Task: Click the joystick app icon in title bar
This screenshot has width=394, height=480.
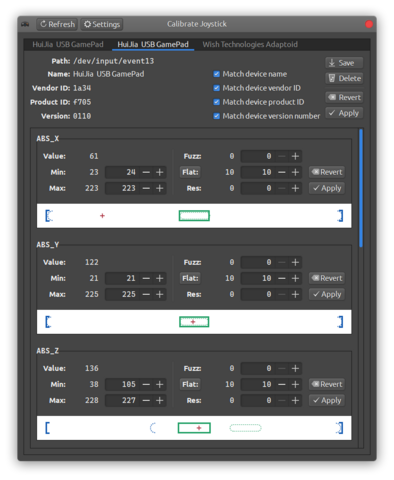Action: [25, 24]
